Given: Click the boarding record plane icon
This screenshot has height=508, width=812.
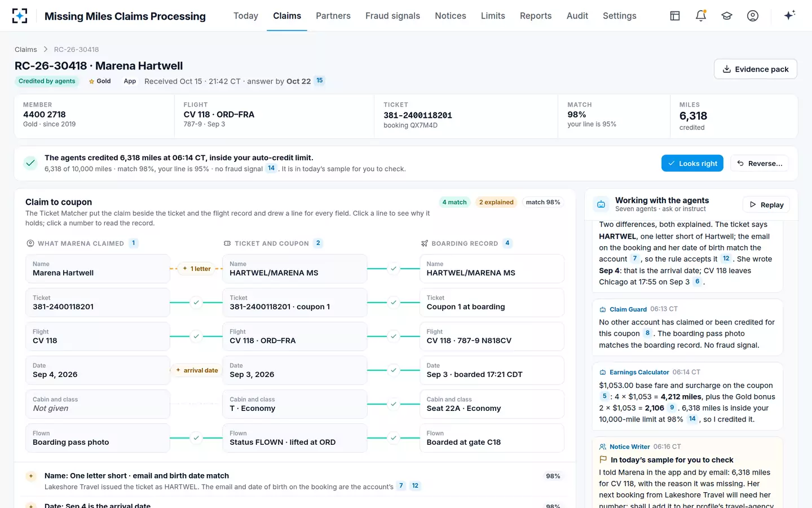Looking at the screenshot, I should (425, 243).
